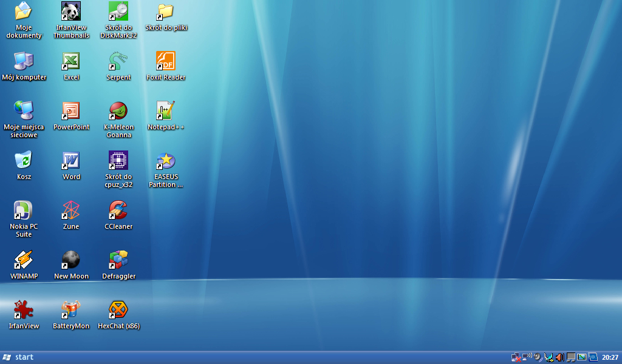Select the IrfanView red splat icon
The image size is (622, 364).
[24, 309]
